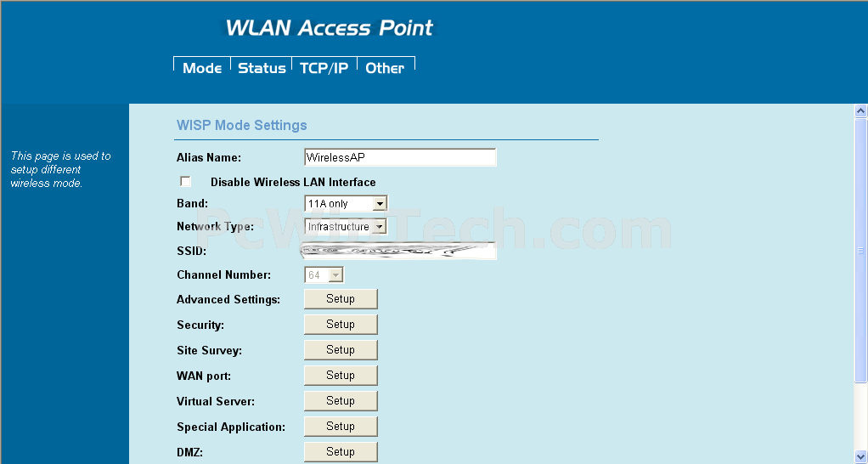Click the WISP Mode Settings heading

pyautogui.click(x=241, y=125)
